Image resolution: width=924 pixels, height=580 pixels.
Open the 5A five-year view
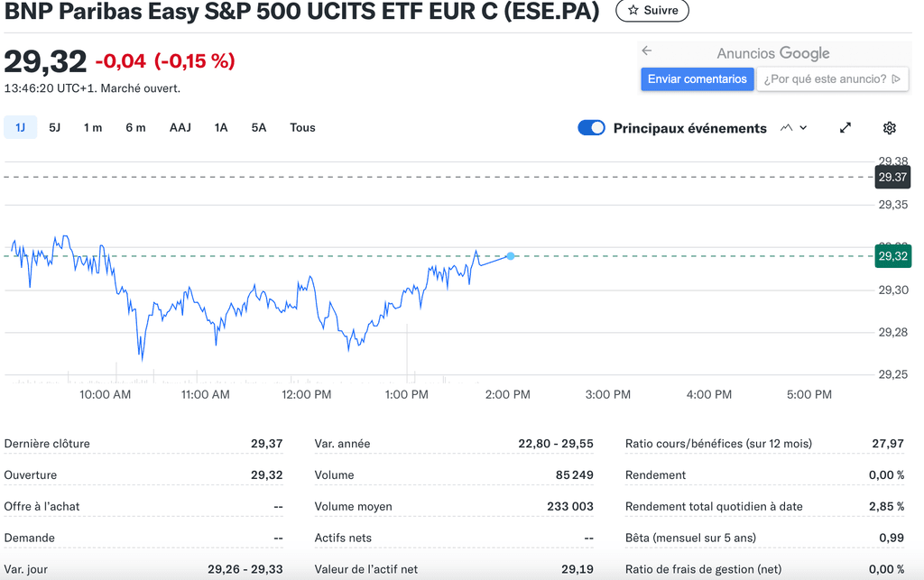258,127
